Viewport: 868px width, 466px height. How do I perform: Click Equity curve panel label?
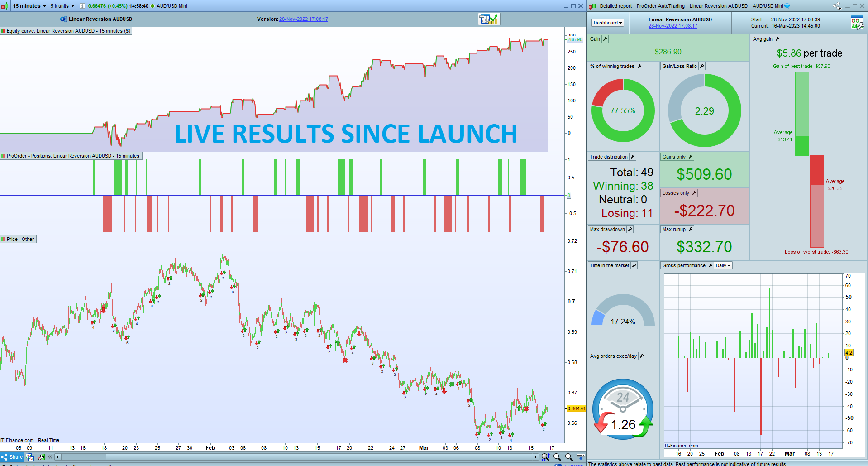[66, 31]
